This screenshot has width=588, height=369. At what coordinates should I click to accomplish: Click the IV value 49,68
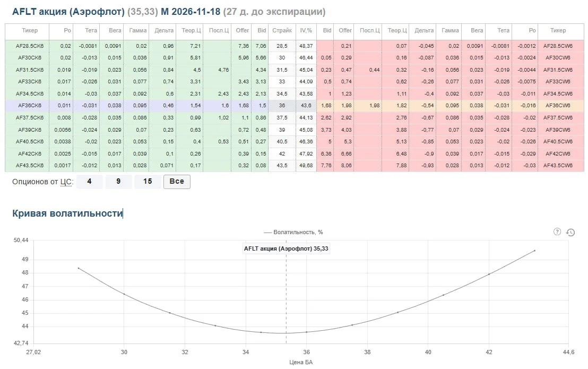point(306,165)
